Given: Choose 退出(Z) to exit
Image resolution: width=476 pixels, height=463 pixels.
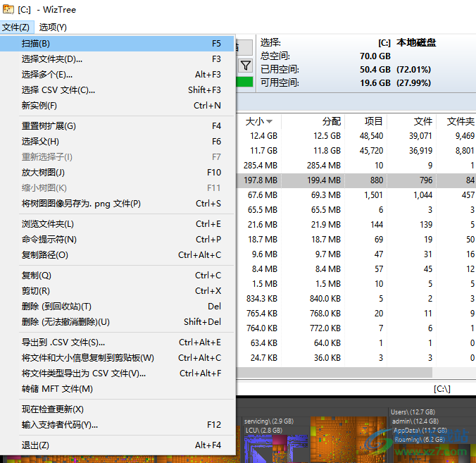Looking at the screenshot, I should [117, 445].
